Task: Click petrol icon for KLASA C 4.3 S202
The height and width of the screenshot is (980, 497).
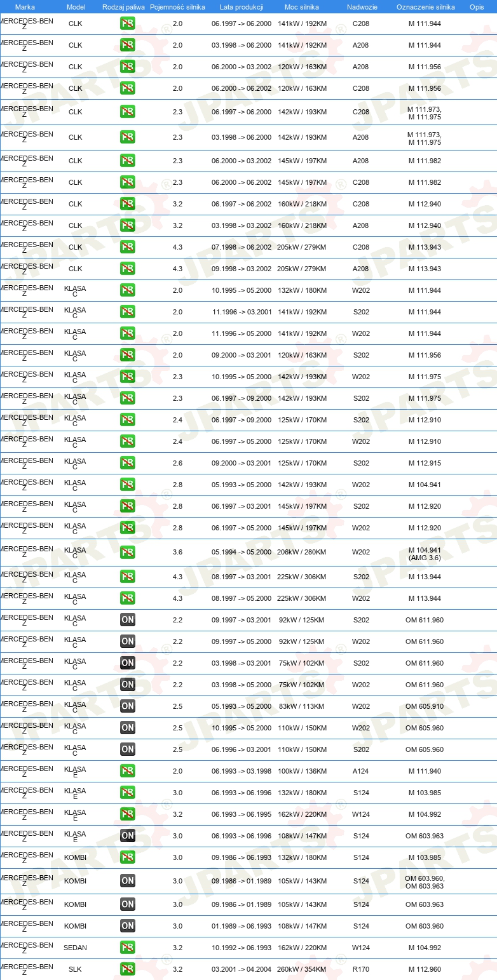Action: 128,577
